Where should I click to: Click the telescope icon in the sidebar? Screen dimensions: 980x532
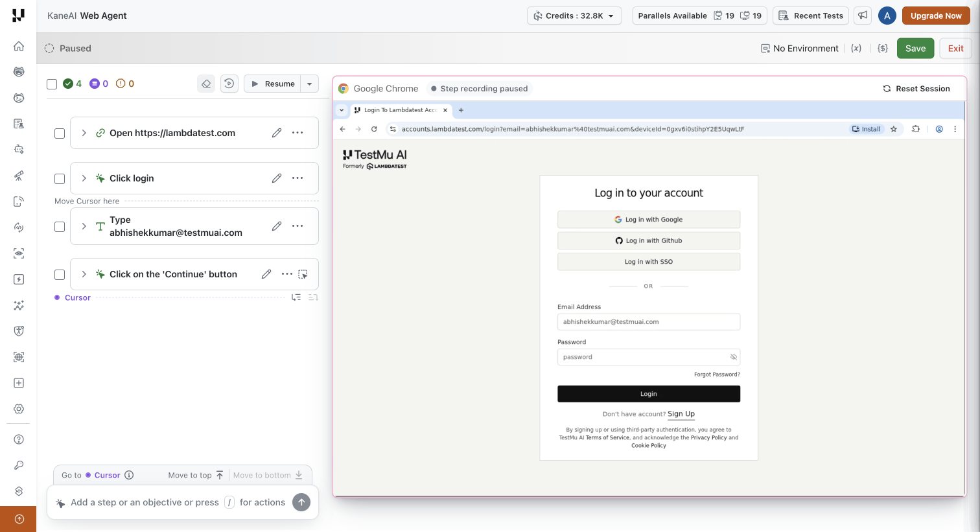19,176
